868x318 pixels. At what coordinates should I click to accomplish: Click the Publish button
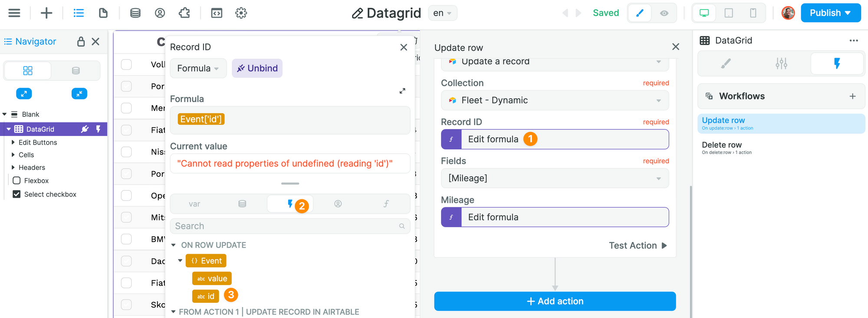click(831, 13)
